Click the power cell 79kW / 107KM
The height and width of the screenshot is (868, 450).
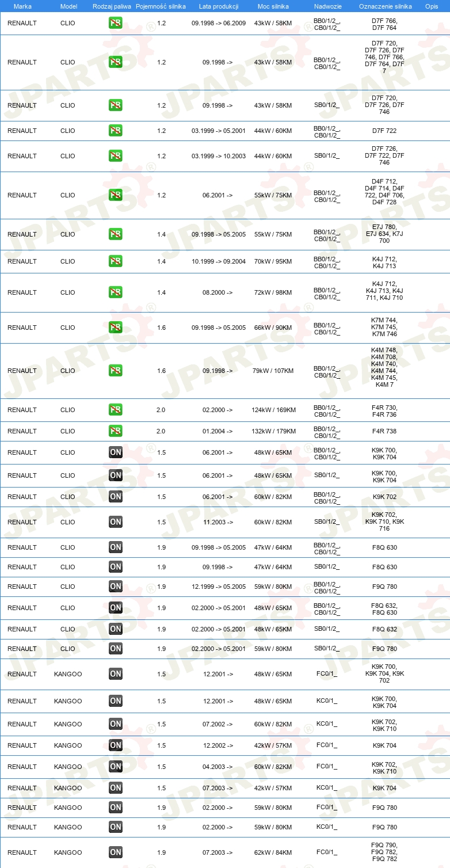click(273, 371)
